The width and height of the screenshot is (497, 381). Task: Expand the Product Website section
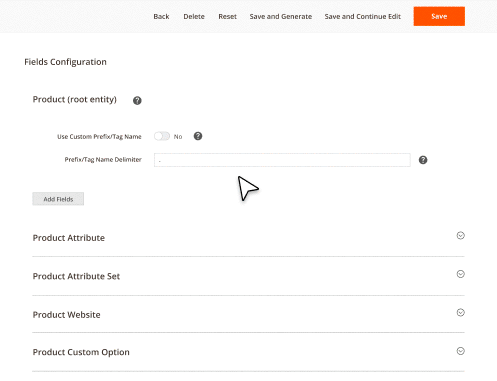coord(460,312)
